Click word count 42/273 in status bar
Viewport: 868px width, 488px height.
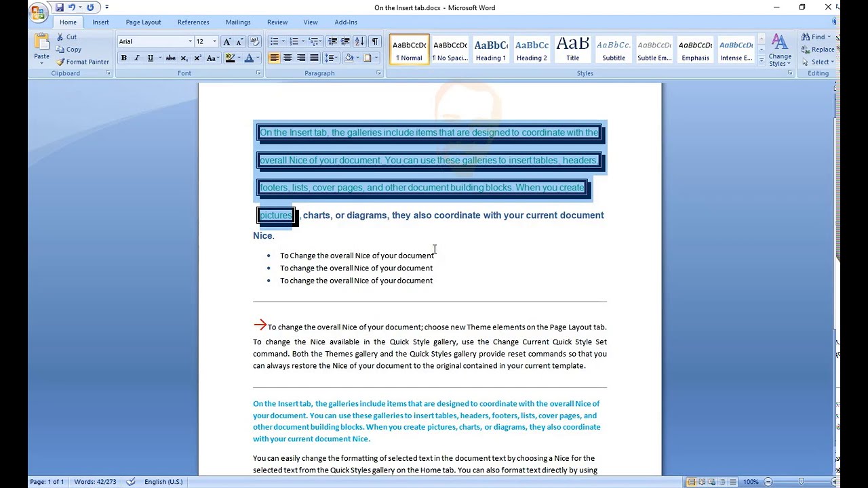tap(94, 482)
